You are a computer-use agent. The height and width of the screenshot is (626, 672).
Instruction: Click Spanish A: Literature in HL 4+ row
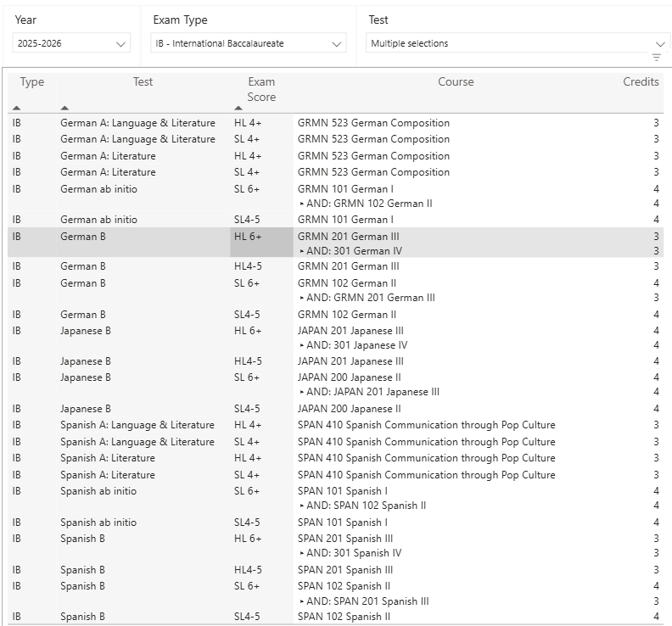click(x=108, y=458)
